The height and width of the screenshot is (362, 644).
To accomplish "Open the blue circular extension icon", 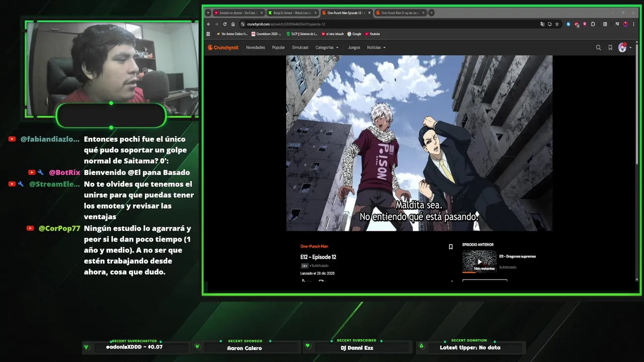I will 569,24.
